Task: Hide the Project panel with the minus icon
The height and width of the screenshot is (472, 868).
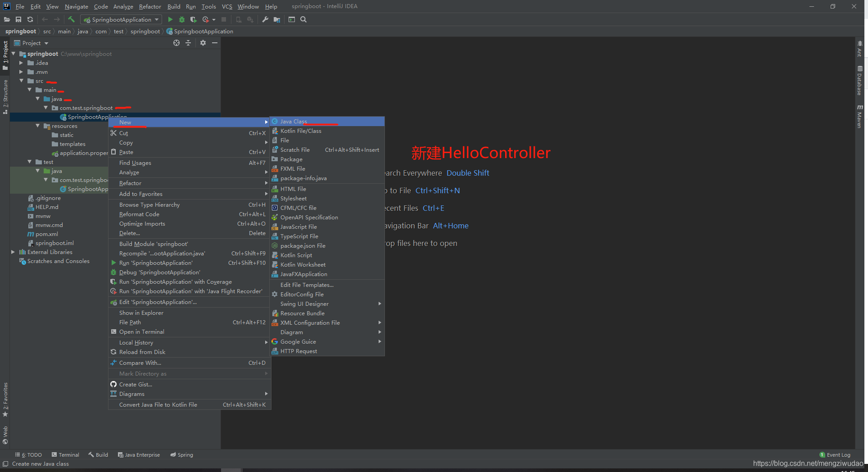Action: 215,43
